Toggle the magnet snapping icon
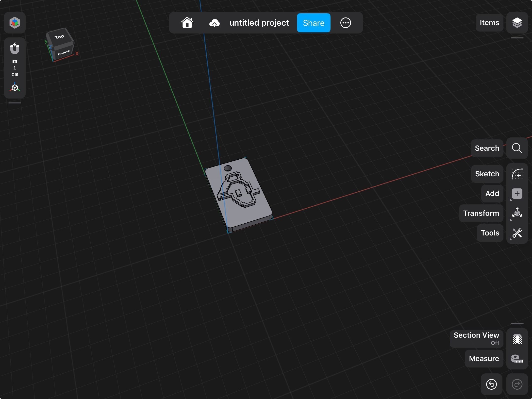The width and height of the screenshot is (532, 399). click(15, 49)
